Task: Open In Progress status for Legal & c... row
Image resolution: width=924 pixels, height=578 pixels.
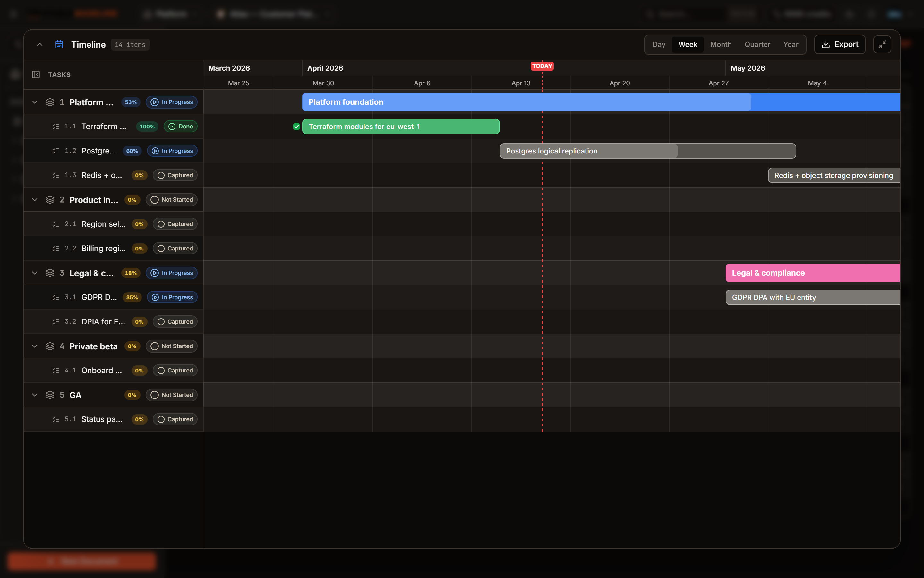Action: click(171, 273)
